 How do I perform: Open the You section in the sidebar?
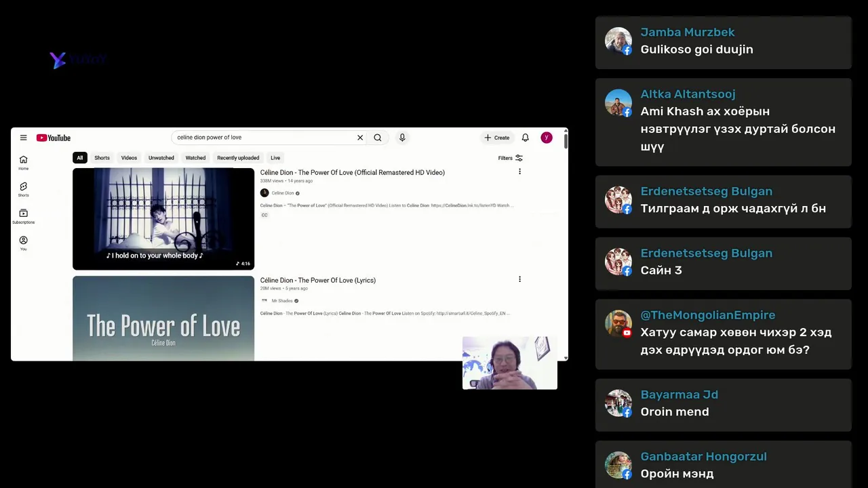[x=23, y=243]
